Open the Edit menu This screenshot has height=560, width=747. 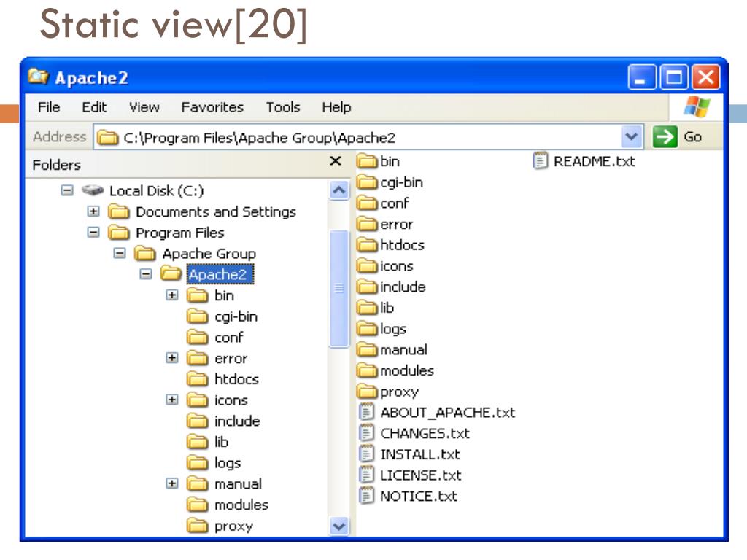pos(94,107)
